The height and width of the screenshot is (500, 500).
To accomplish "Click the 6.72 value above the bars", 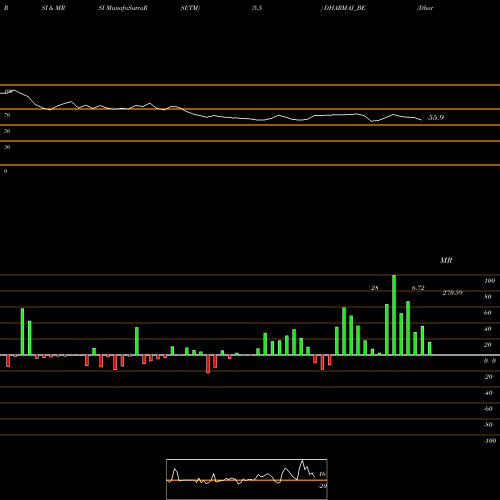I will 418,288.
